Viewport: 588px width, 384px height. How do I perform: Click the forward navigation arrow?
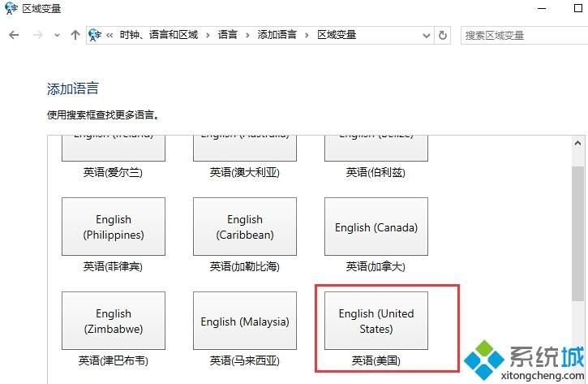[x=37, y=35]
